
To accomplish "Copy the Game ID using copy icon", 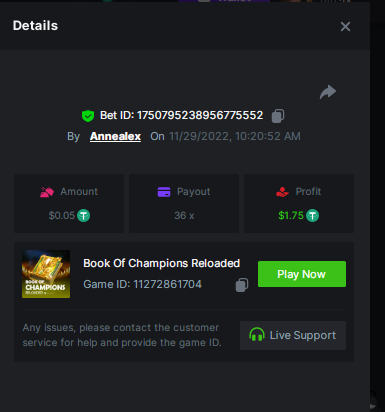I will point(242,285).
